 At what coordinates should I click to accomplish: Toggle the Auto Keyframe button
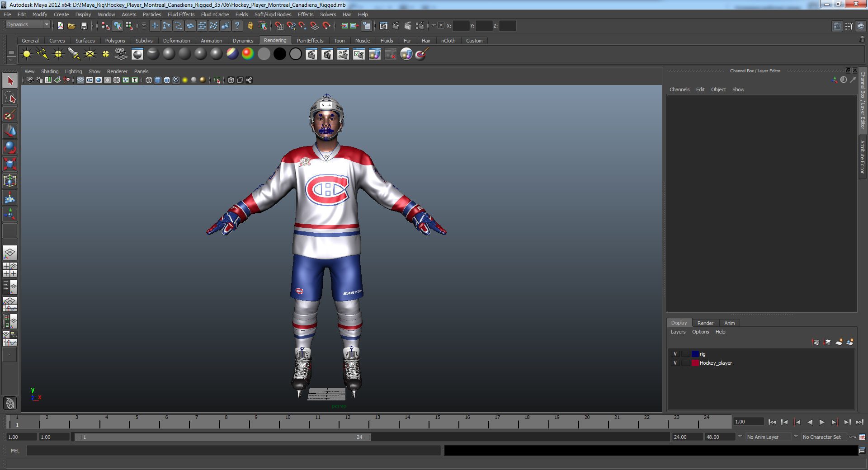point(853,437)
